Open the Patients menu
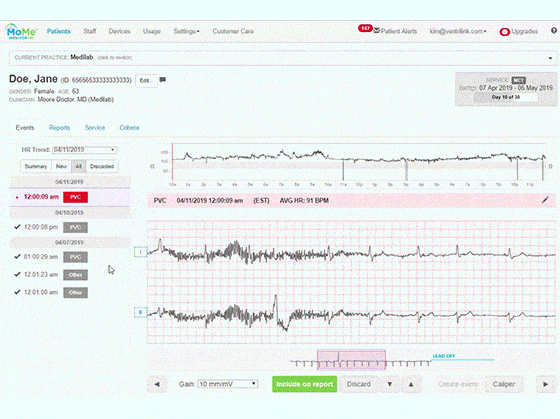This screenshot has height=419, width=560. pyautogui.click(x=59, y=31)
